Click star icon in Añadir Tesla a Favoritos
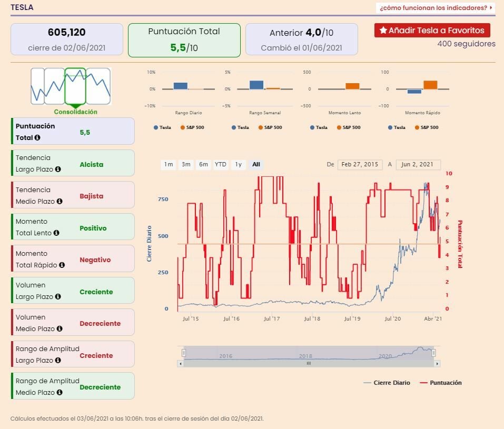Image resolution: width=504 pixels, height=429 pixels. 383,30
